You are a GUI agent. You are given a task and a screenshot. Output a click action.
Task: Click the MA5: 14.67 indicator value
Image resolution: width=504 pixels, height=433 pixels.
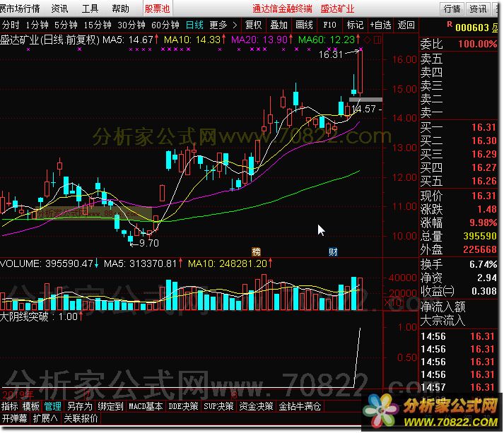[x=130, y=40]
